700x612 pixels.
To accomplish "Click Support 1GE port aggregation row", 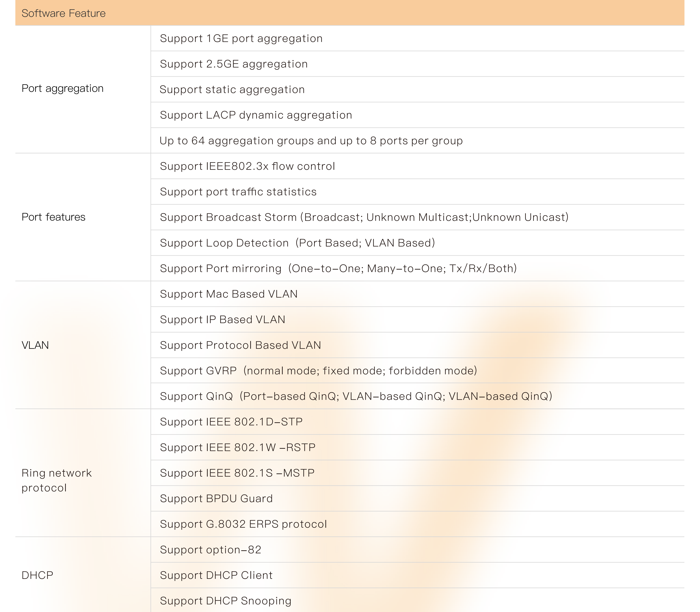I will coord(241,38).
